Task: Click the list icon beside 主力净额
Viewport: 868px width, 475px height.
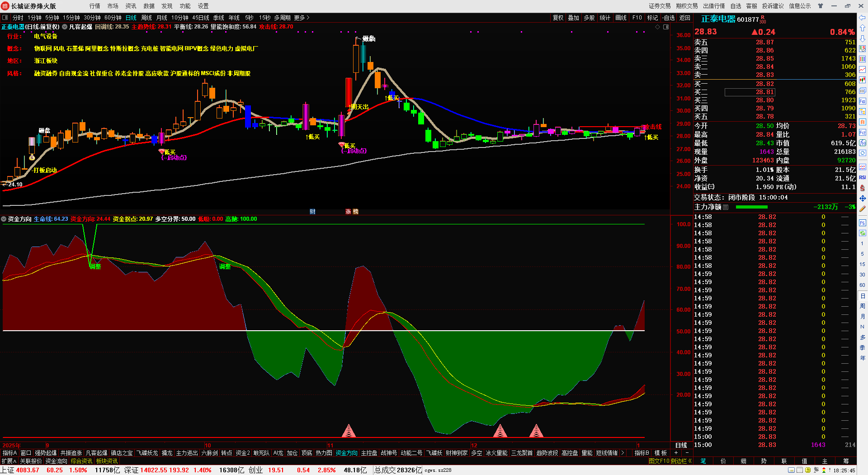Action: pyautogui.click(x=726, y=207)
